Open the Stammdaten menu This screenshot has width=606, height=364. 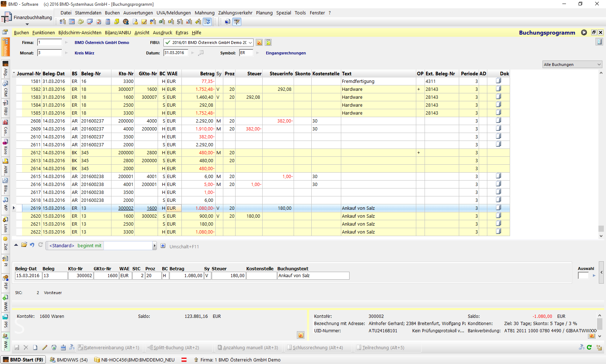pos(88,13)
